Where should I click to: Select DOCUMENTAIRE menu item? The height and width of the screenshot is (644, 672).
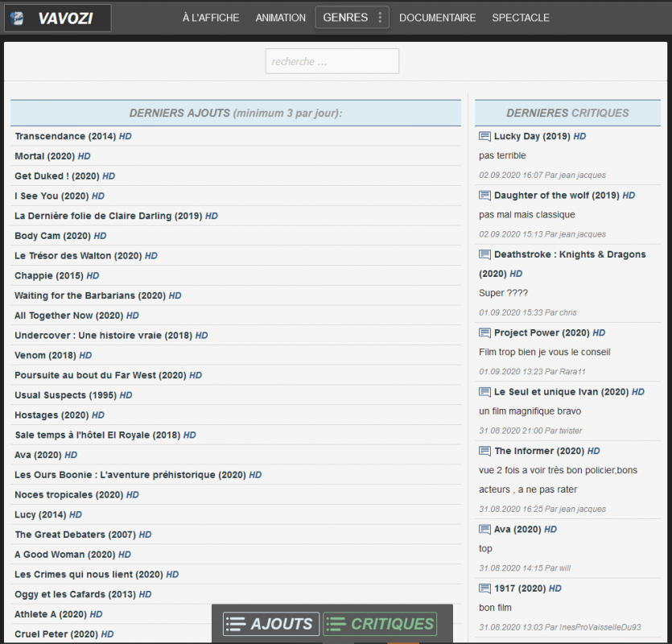coord(438,18)
